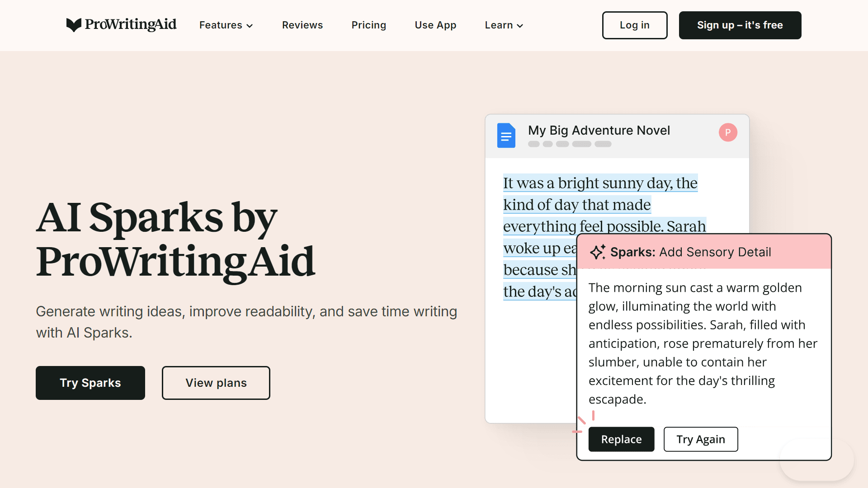Click the ProWritingAid wordmark next to the logo
This screenshot has width=868, height=488.
131,25
